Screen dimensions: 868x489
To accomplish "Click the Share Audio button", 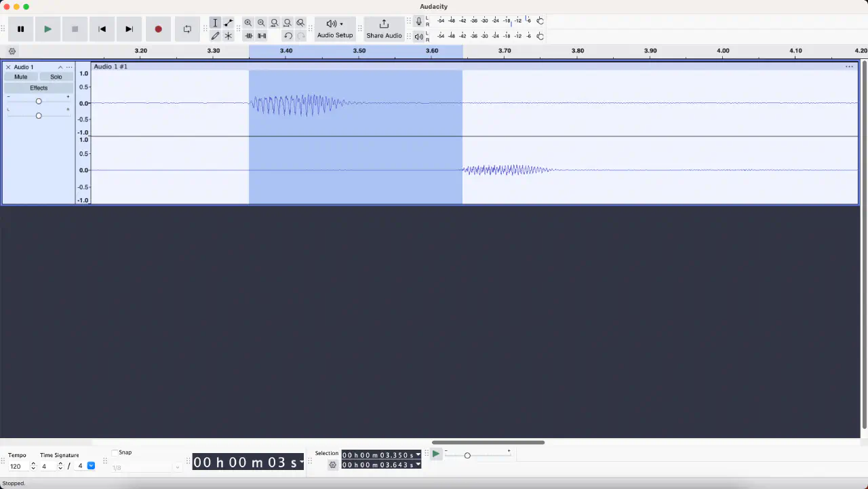I will [384, 28].
